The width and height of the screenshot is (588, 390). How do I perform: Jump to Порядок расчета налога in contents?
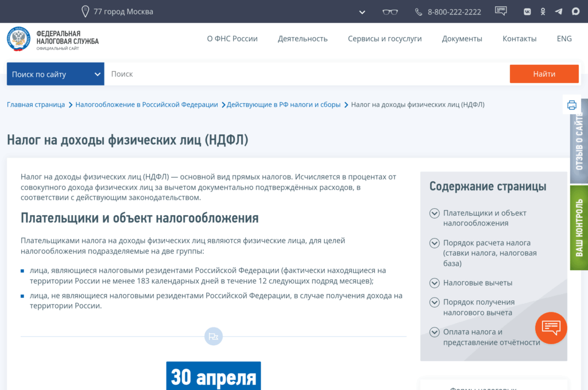[490, 253]
